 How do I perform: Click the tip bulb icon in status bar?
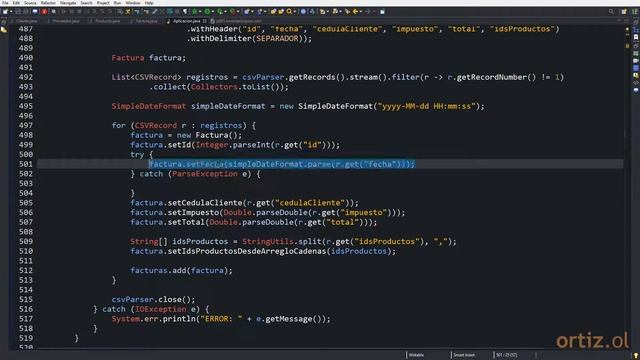636,356
